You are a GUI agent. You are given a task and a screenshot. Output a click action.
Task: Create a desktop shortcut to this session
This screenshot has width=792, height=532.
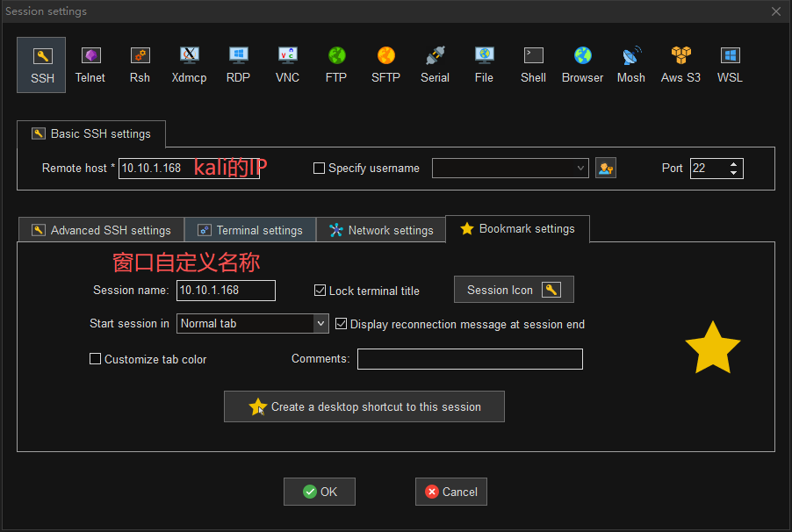pos(364,407)
